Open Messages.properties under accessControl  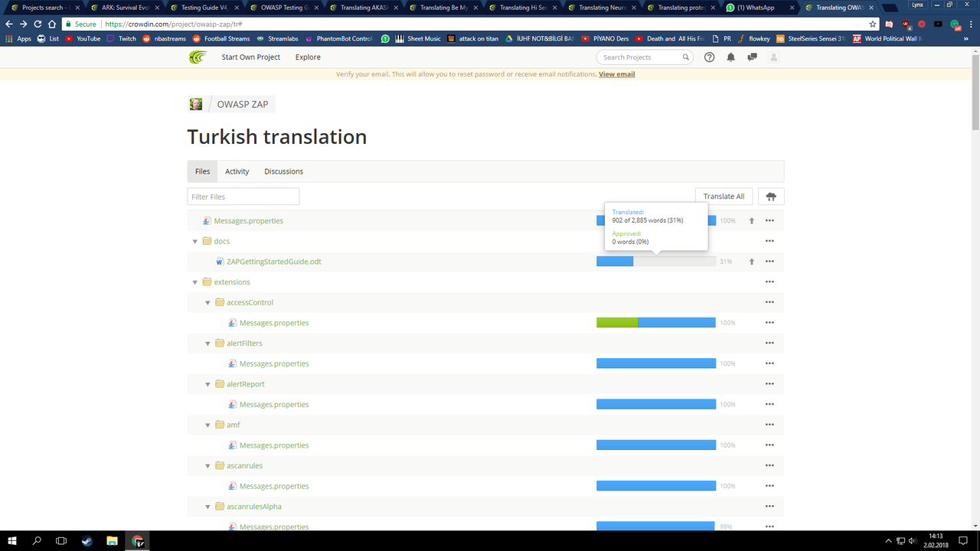274,323
